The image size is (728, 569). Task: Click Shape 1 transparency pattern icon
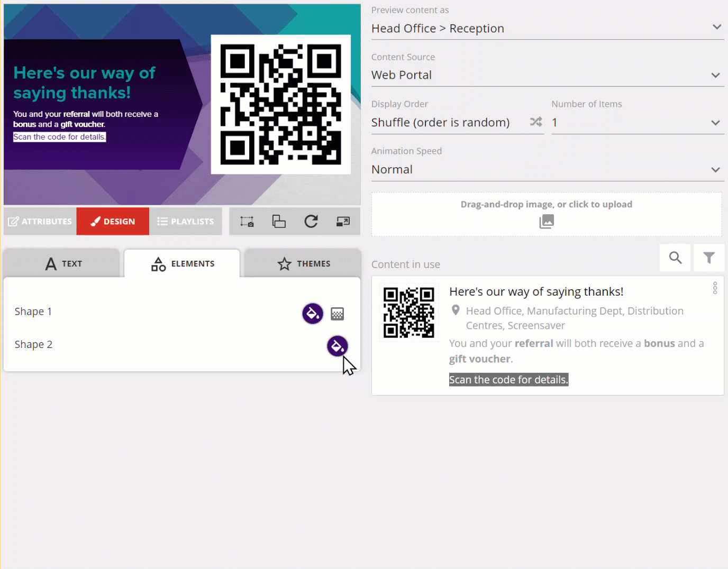pos(338,314)
